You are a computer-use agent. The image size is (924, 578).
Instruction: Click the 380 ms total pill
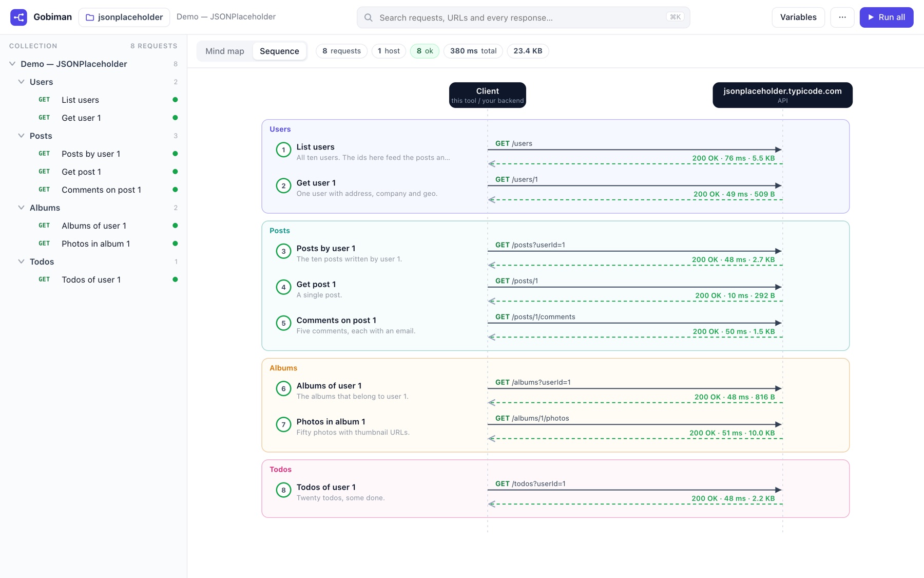click(473, 51)
